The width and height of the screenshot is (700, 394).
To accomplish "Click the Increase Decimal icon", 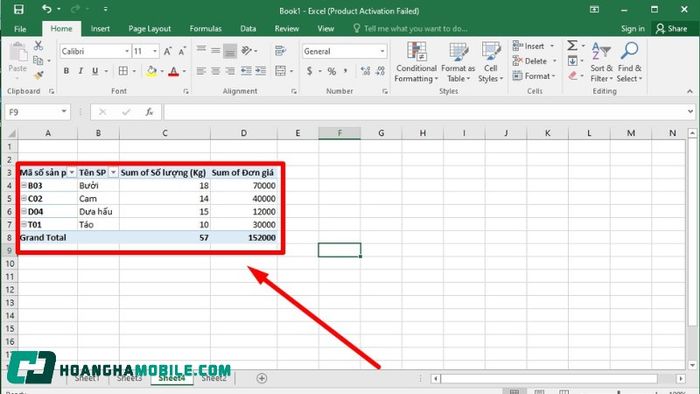I will point(365,71).
